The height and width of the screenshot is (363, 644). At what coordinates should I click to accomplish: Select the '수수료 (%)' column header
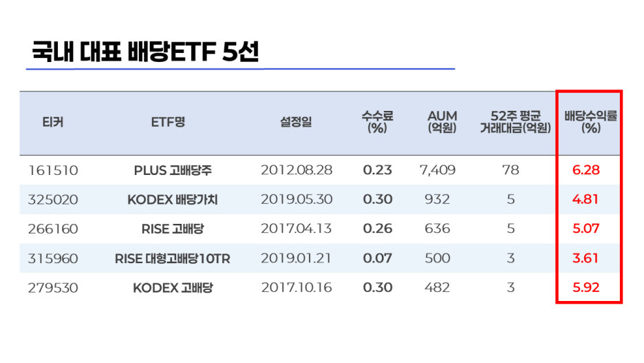coord(378,122)
